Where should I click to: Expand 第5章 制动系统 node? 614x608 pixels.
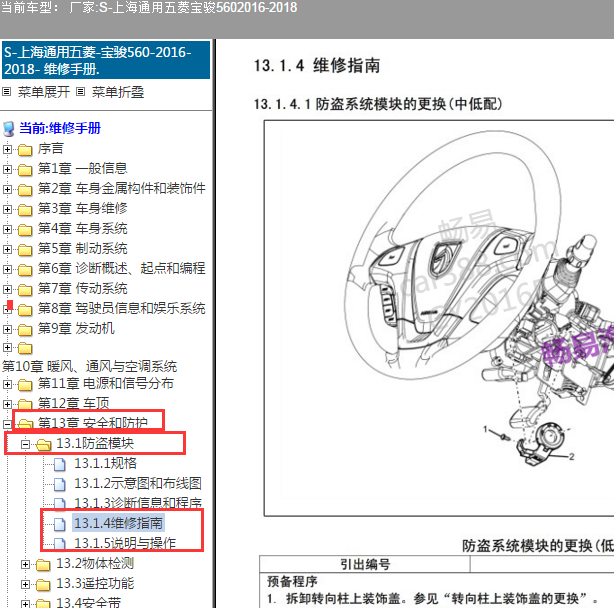click(x=7, y=249)
